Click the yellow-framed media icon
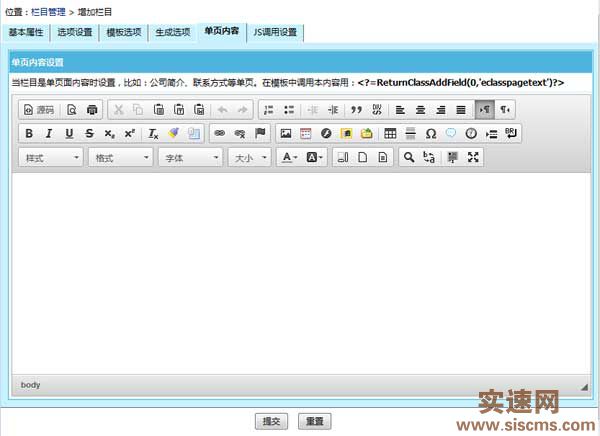Image resolution: width=600 pixels, height=436 pixels. click(346, 133)
